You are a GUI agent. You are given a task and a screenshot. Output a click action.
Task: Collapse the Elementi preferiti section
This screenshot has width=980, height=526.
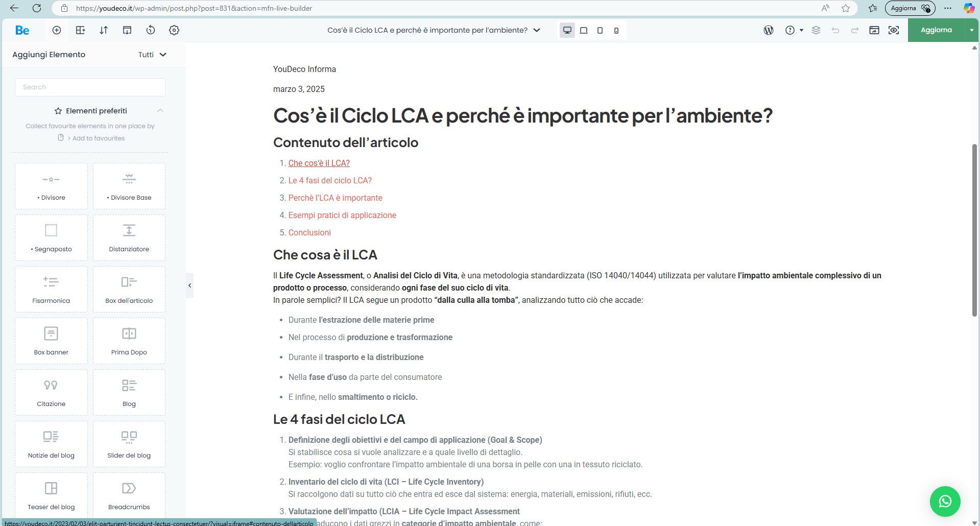[x=160, y=111]
